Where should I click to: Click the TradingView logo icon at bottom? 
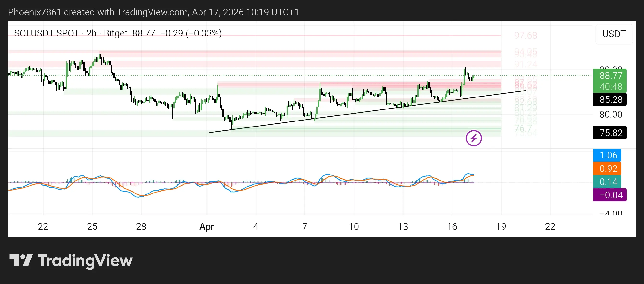pos(21,260)
